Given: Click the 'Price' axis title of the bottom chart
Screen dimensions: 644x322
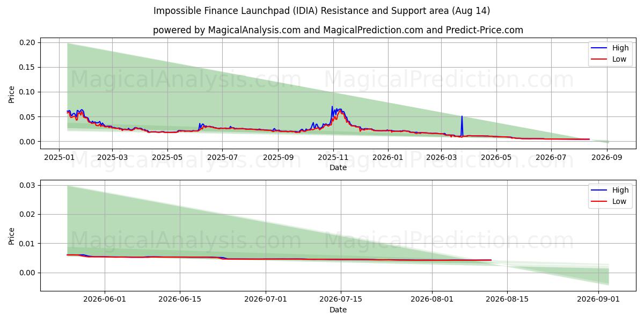Looking at the screenshot, I should click(x=12, y=236).
